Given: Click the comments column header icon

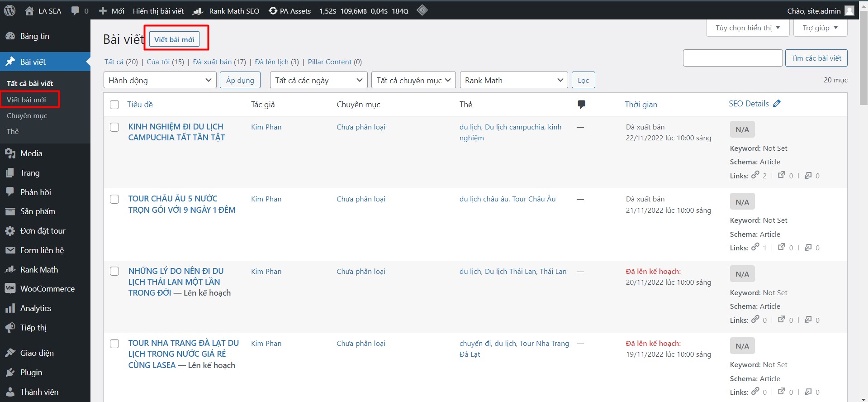Looking at the screenshot, I should pyautogui.click(x=581, y=105).
